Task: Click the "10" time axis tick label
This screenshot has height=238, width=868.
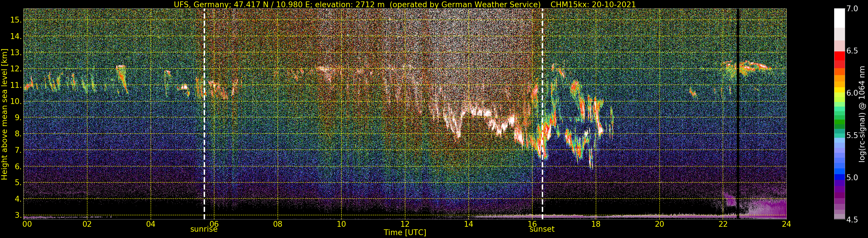Action: pyautogui.click(x=341, y=224)
